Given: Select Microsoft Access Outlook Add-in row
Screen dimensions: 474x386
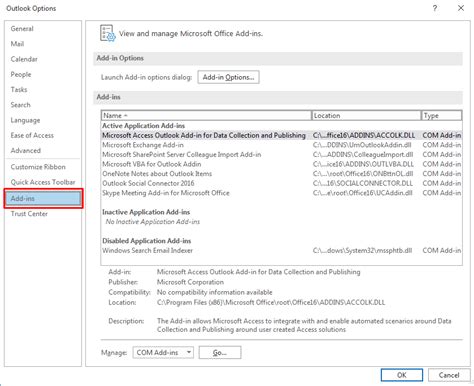Looking at the screenshot, I should [281, 135].
